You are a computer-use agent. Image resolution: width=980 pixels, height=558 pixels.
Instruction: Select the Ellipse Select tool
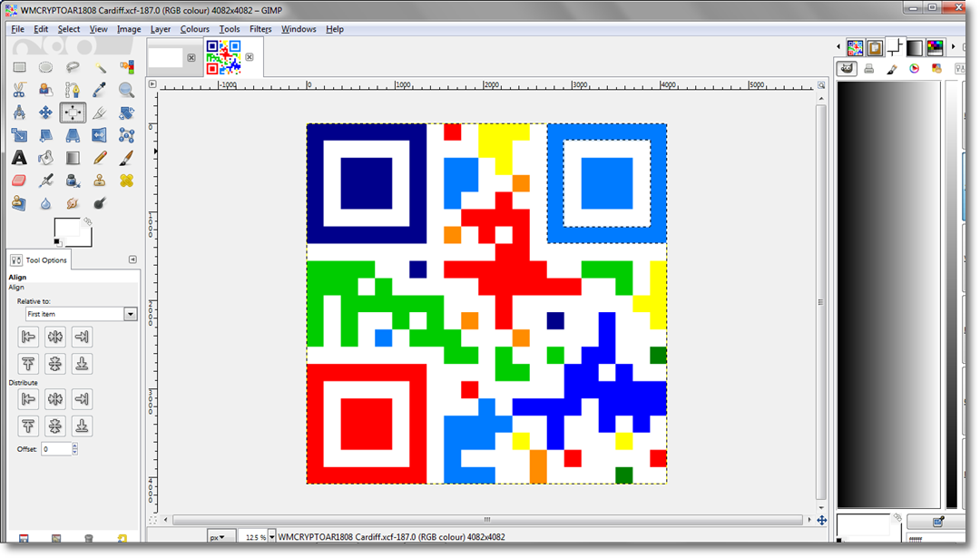(x=45, y=67)
